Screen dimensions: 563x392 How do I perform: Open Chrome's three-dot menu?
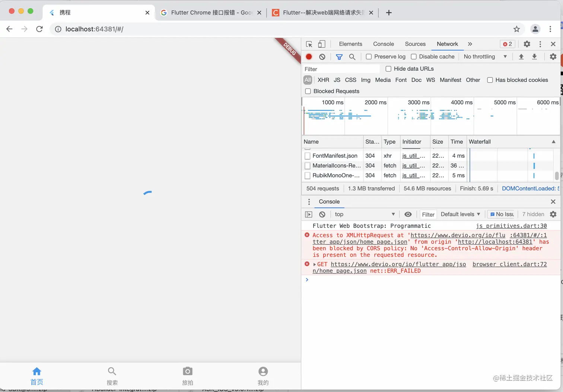(550, 29)
